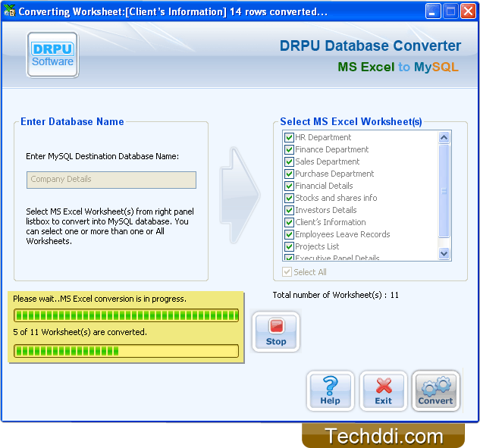The height and width of the screenshot is (448, 480).
Task: Toggle Stocks and shares info checkbox
Action: [x=289, y=198]
